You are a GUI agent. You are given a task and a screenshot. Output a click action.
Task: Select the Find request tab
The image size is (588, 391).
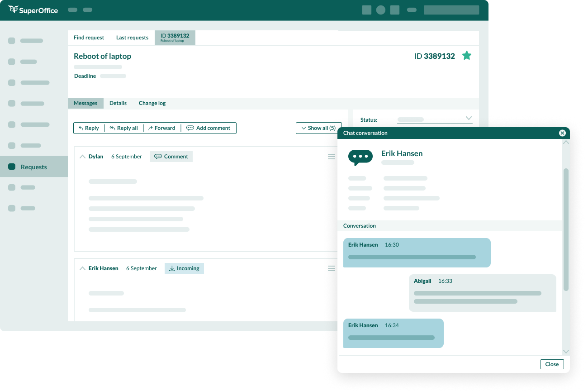pos(89,38)
